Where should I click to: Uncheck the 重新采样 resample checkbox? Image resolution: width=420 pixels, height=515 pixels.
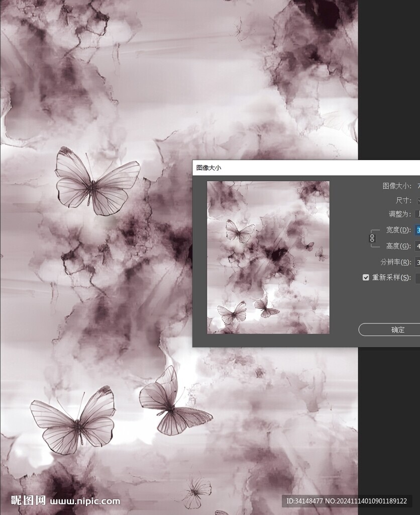coord(366,278)
